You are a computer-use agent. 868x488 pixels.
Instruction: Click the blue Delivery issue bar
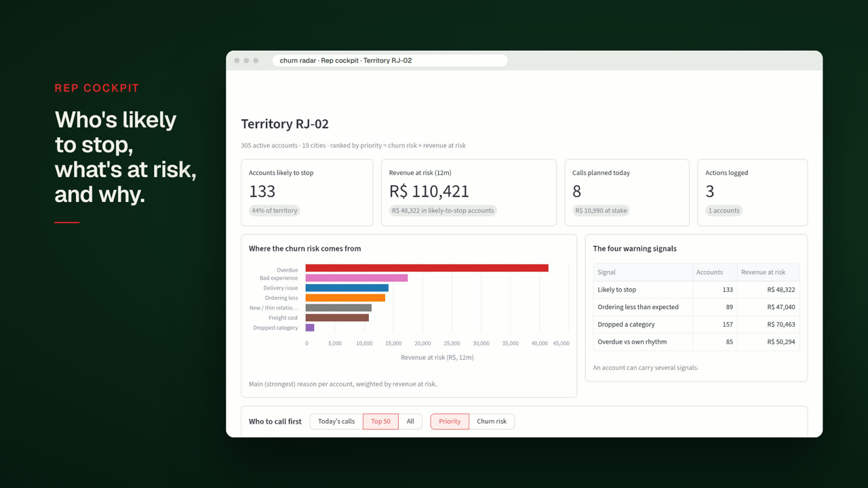[347, 288]
